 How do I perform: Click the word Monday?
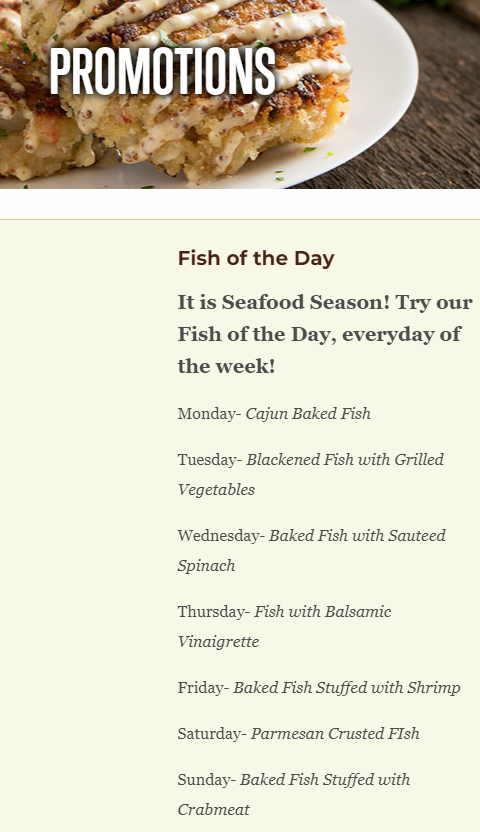207,414
